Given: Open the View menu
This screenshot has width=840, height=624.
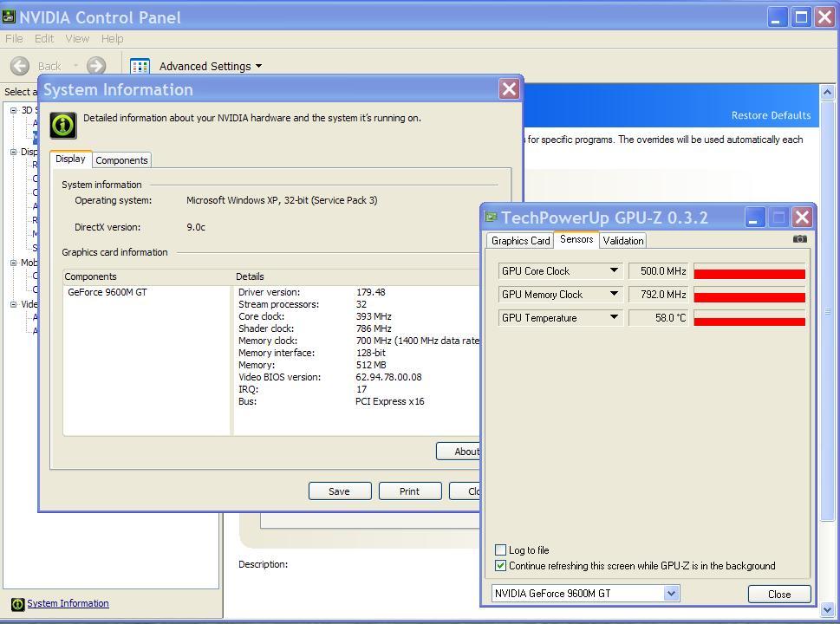Looking at the screenshot, I should click(x=77, y=38).
